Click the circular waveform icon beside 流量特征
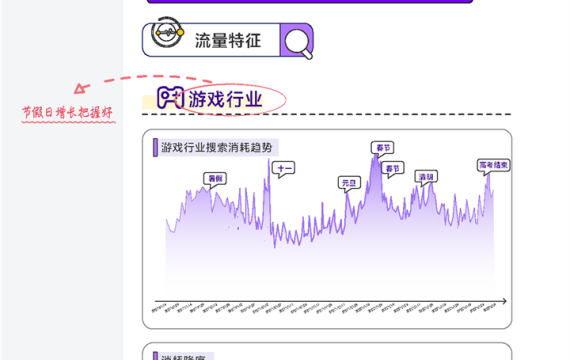 point(167,32)
